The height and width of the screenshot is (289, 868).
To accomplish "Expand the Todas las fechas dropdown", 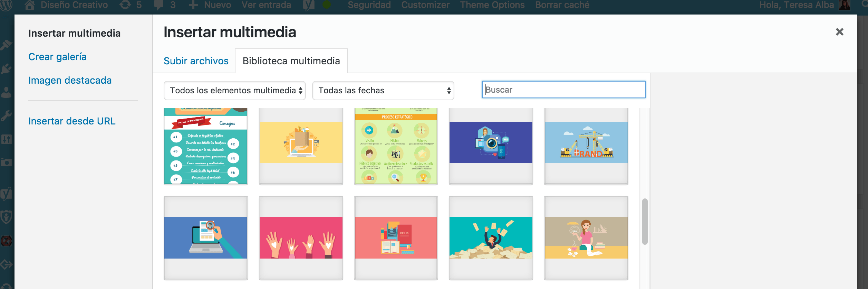I will 383,91.
